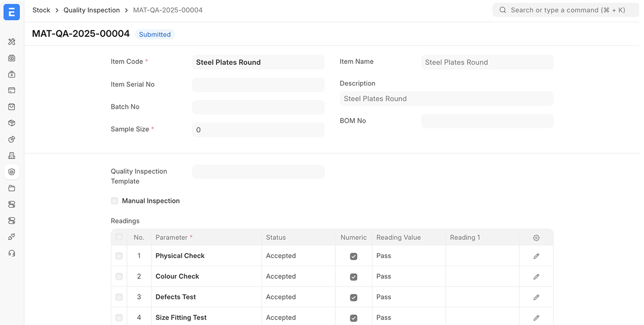Select the Size Fitting Test row checkbox
Viewport: 644px width, 325px height.
pyautogui.click(x=119, y=318)
